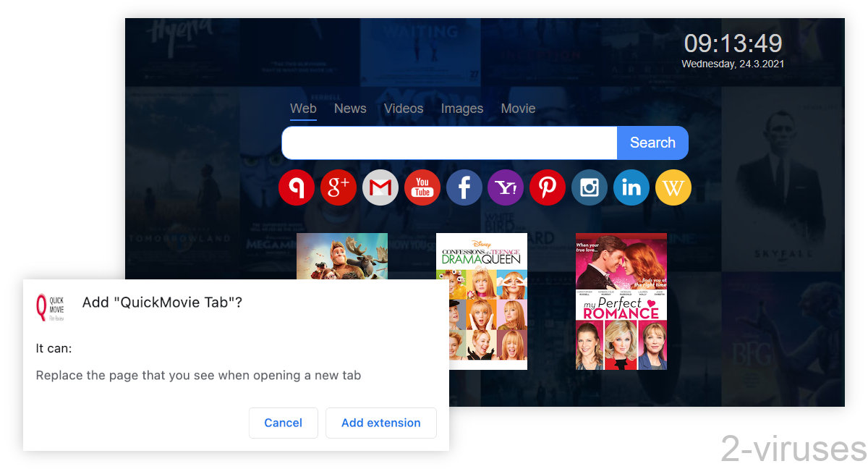This screenshot has width=868, height=469.
Task: Open the Google+ shortcut icon
Action: (339, 187)
